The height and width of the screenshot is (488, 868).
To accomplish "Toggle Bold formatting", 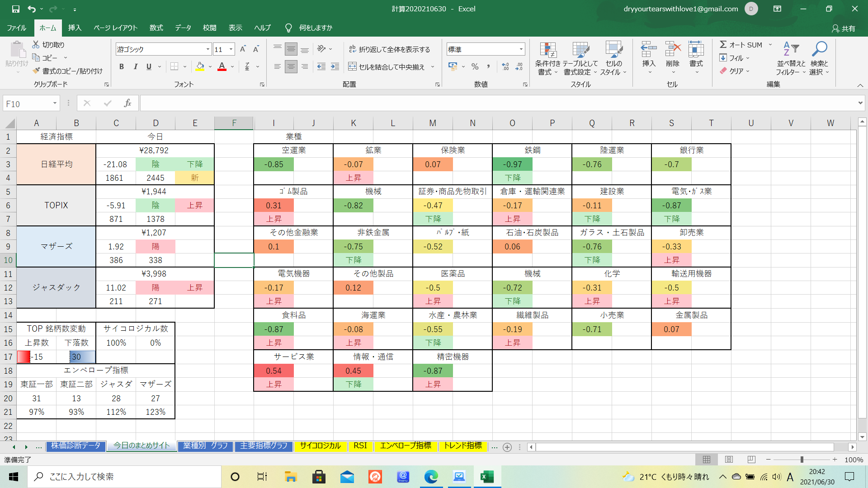I will click(121, 67).
